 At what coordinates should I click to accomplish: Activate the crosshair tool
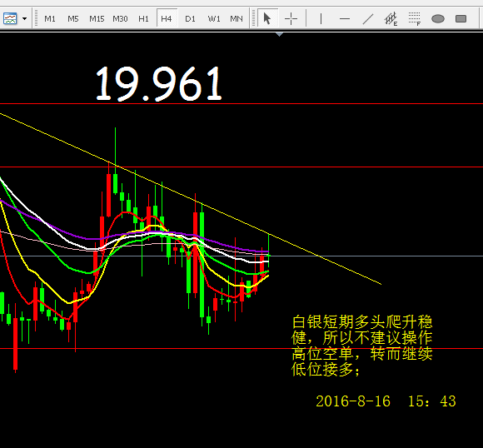[x=291, y=19]
